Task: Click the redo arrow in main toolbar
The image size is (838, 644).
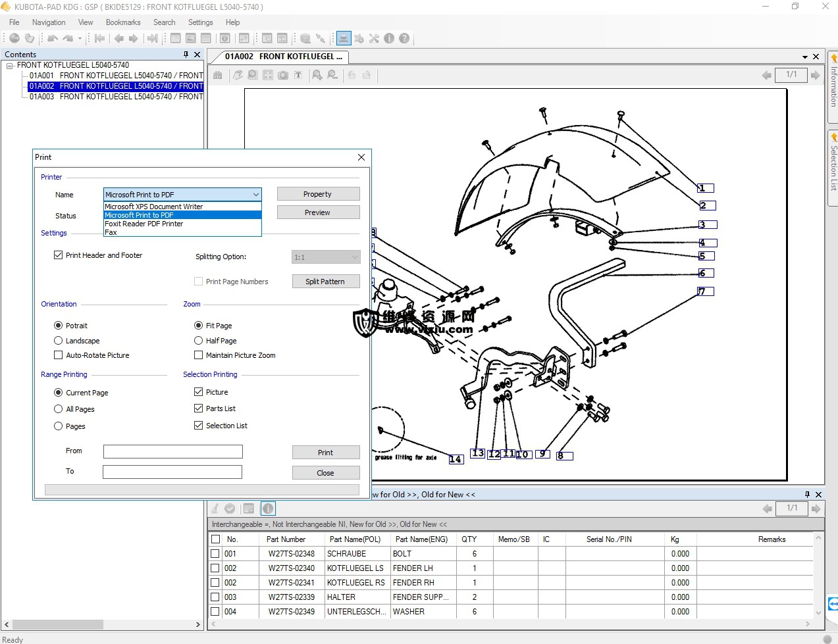Action: [67, 38]
